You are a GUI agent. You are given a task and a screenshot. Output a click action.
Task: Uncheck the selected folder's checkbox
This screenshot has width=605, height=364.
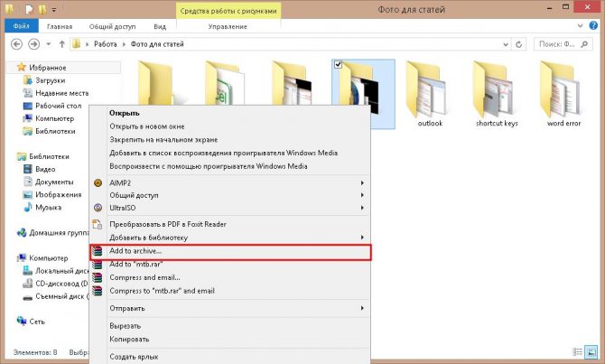tap(338, 64)
